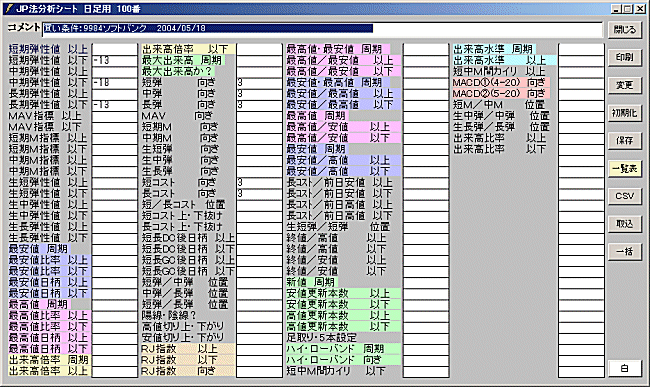This screenshot has height=387, width=650.
Task: Click the application icon in title bar
Action: [9, 8]
